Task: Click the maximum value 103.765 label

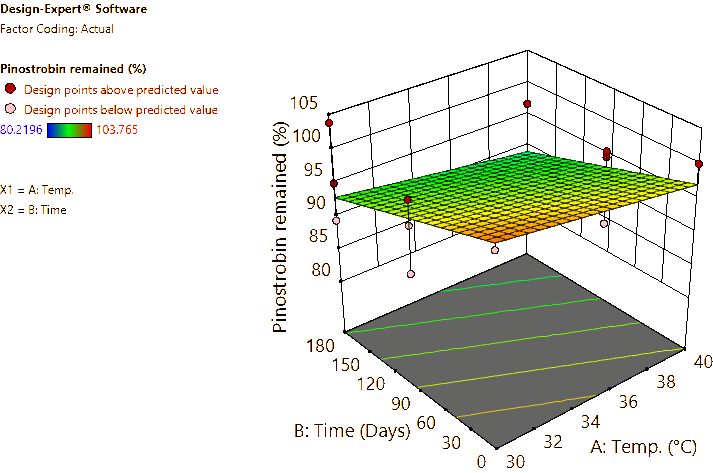Action: click(116, 130)
